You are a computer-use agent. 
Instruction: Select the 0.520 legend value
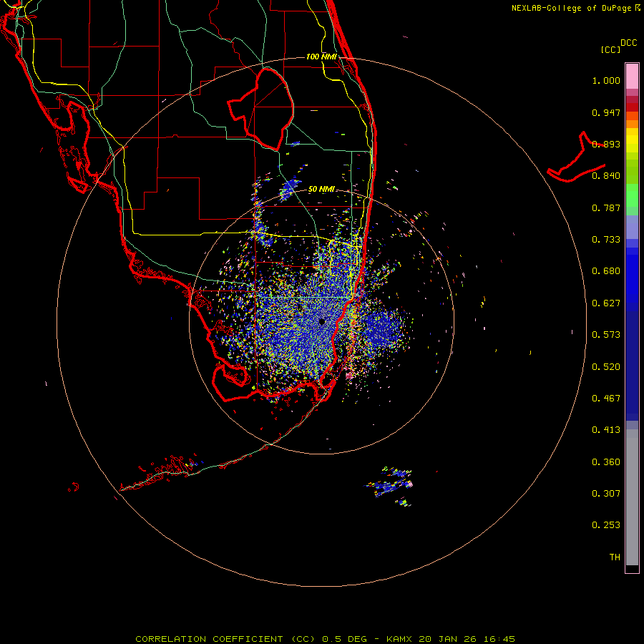coord(606,367)
